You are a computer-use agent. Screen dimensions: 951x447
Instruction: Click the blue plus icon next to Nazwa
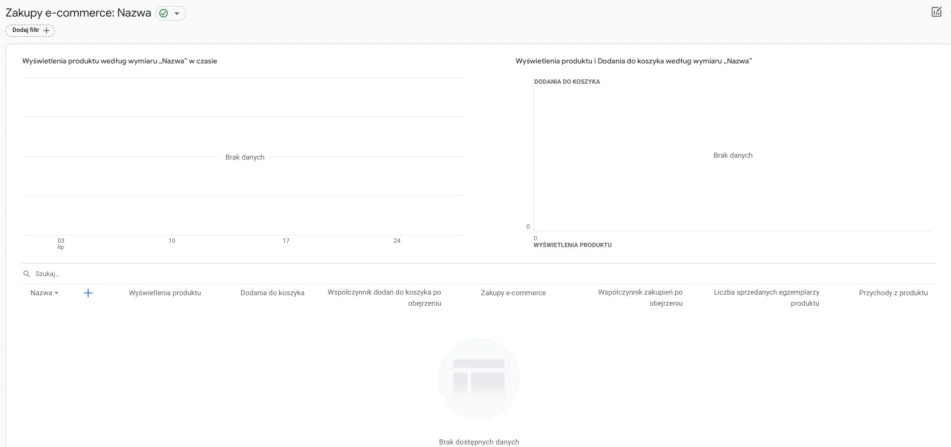pyautogui.click(x=88, y=293)
